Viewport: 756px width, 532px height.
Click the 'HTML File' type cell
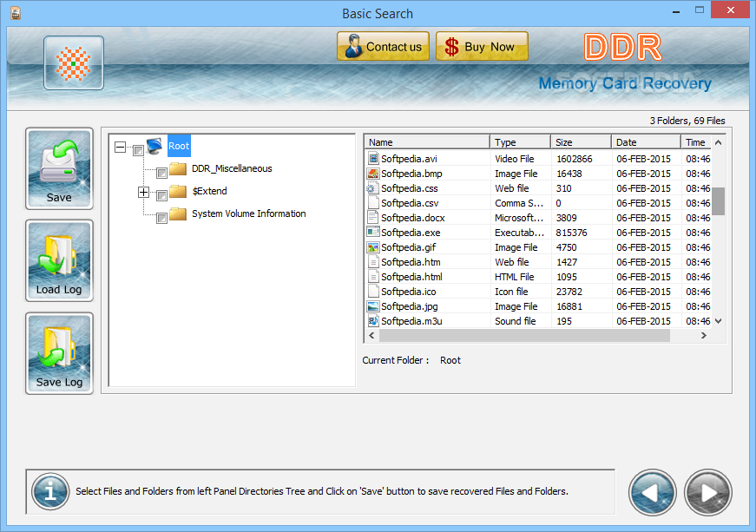tap(514, 277)
